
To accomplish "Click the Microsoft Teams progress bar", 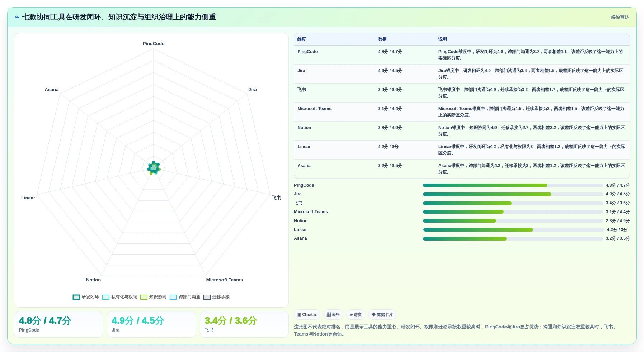I will [513, 212].
